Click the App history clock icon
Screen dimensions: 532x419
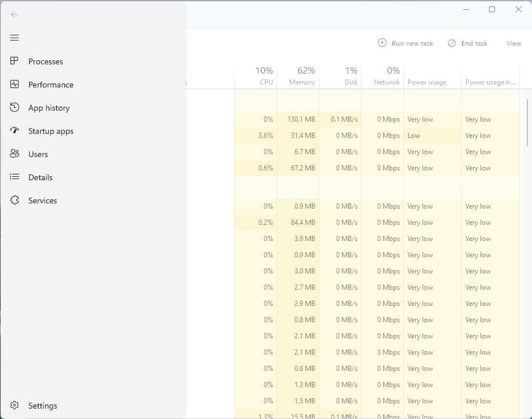(x=14, y=108)
